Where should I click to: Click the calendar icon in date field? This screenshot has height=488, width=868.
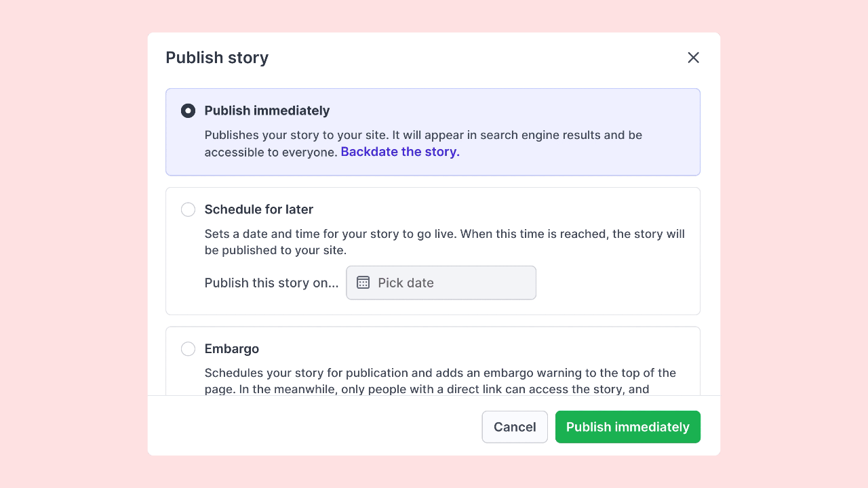363,283
